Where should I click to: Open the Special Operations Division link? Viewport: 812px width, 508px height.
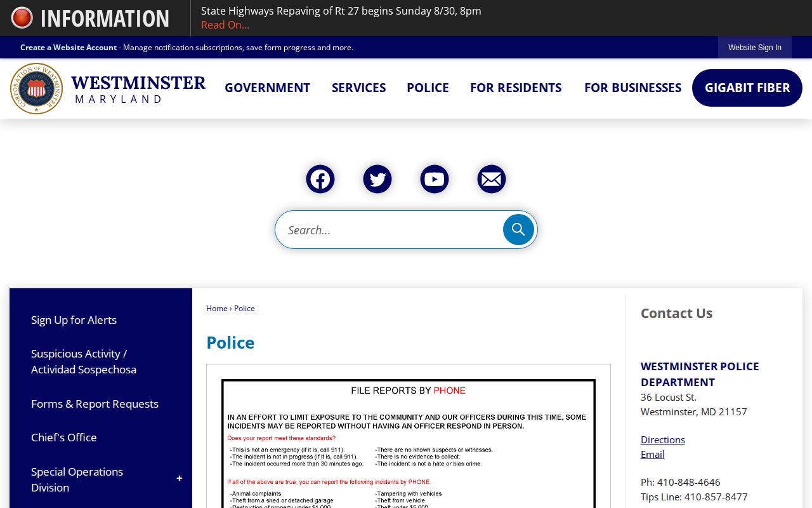click(x=77, y=479)
